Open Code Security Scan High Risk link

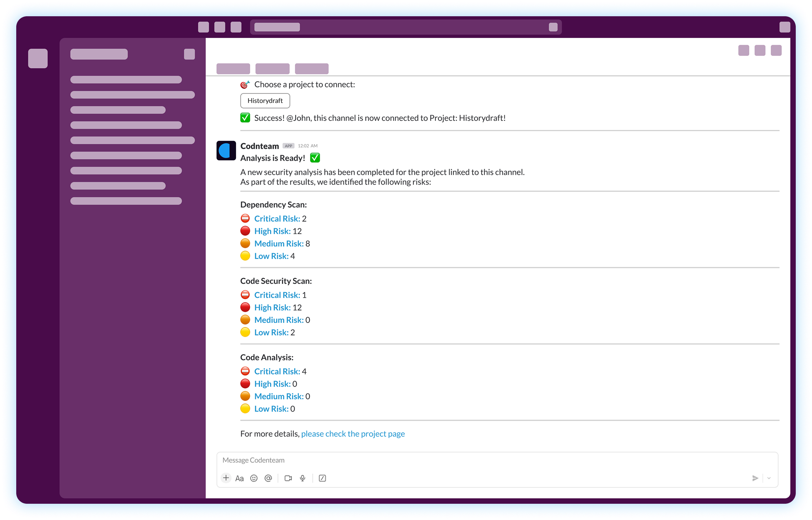tap(272, 308)
